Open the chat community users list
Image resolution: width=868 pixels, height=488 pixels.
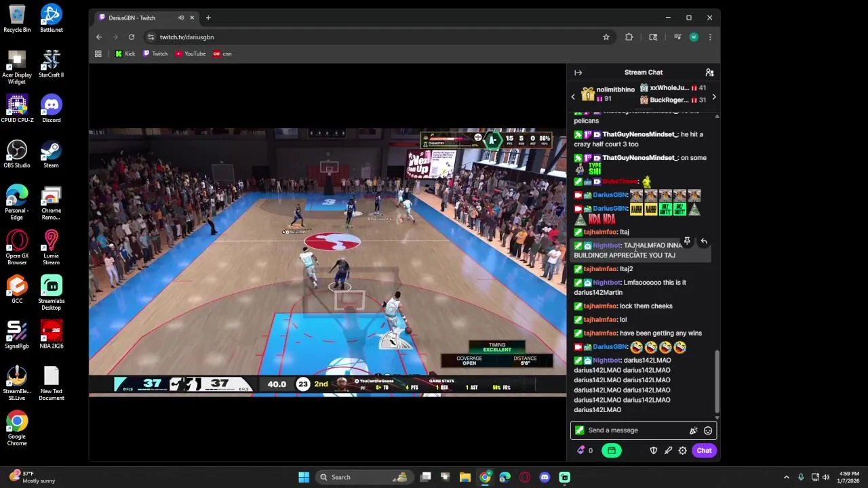[x=709, y=73]
